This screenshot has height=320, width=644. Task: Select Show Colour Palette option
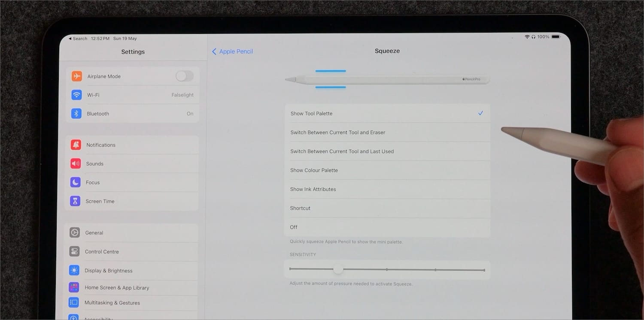pyautogui.click(x=387, y=170)
